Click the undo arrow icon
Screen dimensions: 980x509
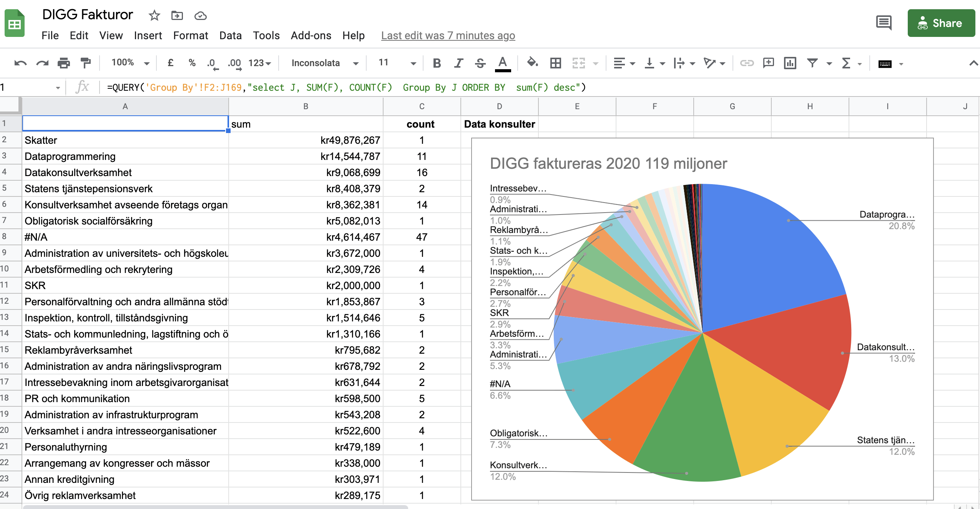[20, 63]
